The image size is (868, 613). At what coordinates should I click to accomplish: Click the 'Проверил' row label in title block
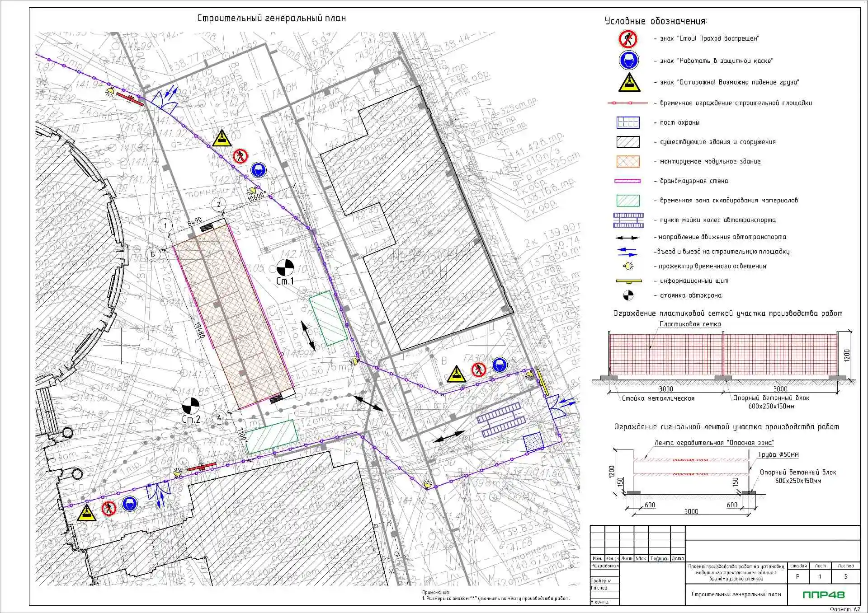click(601, 580)
